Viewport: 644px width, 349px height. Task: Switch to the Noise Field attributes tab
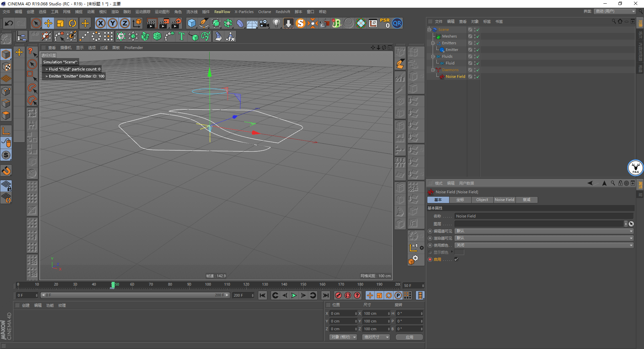click(x=504, y=200)
